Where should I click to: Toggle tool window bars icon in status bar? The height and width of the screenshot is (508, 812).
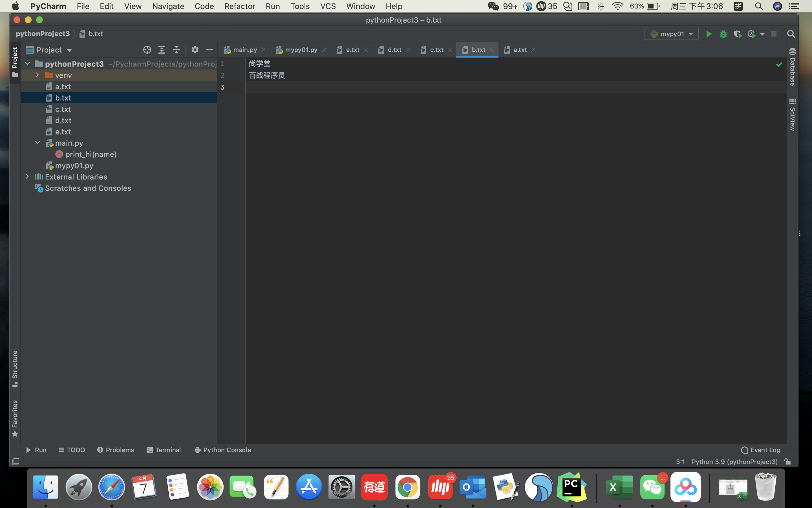tap(16, 462)
